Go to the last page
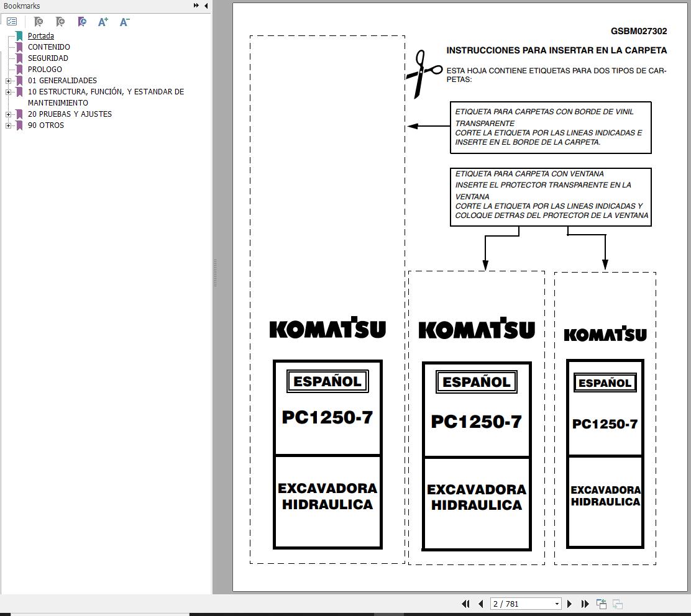 [x=585, y=604]
